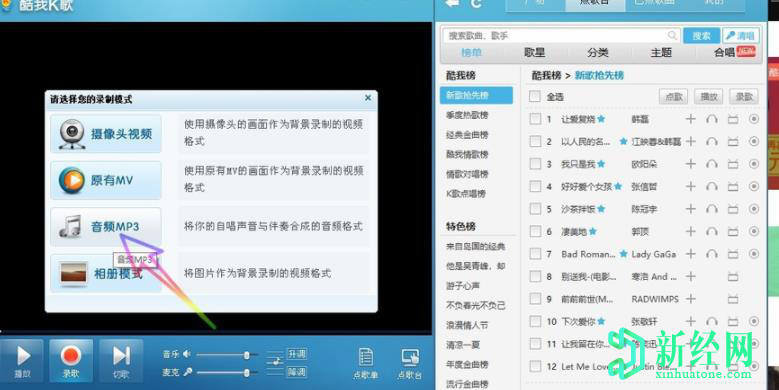Skip the song with 切歌 button
The image size is (779, 390).
(x=121, y=361)
